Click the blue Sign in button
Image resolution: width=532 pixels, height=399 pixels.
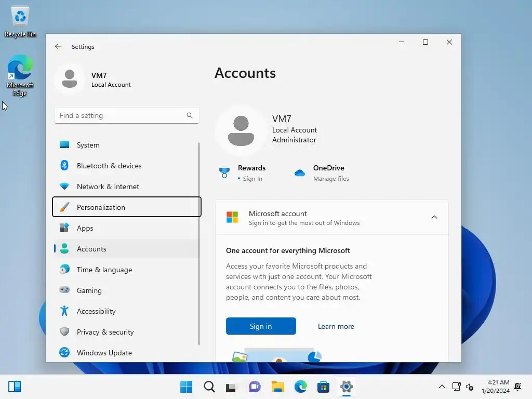(261, 326)
